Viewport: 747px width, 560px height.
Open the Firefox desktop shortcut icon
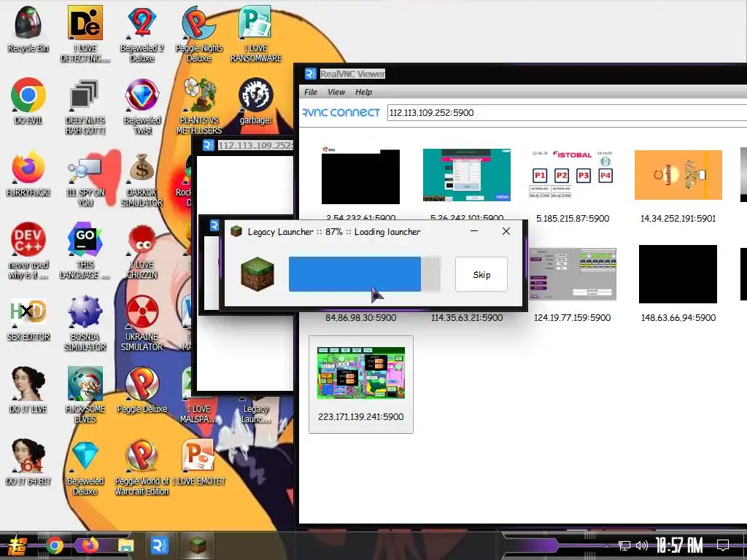[28, 174]
